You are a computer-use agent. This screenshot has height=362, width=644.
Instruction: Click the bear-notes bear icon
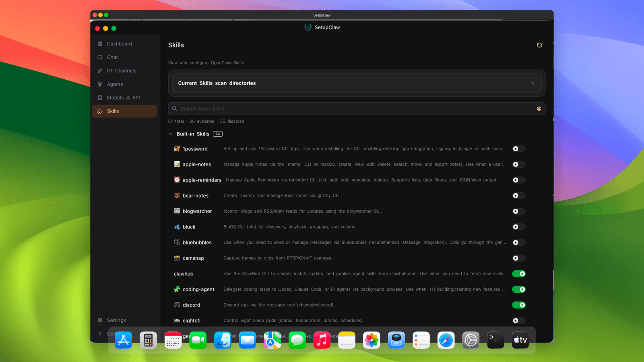[x=177, y=195]
